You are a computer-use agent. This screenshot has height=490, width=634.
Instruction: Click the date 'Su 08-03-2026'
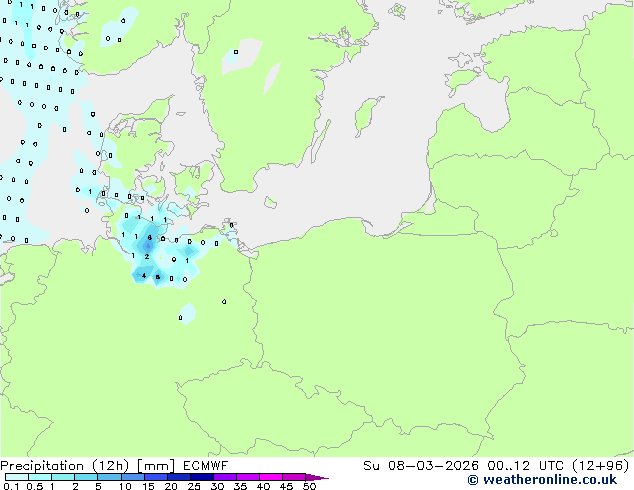click(421, 465)
